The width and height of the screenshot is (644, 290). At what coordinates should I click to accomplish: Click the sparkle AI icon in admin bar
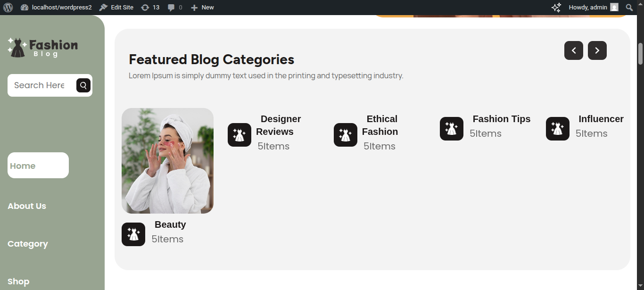coord(556,8)
